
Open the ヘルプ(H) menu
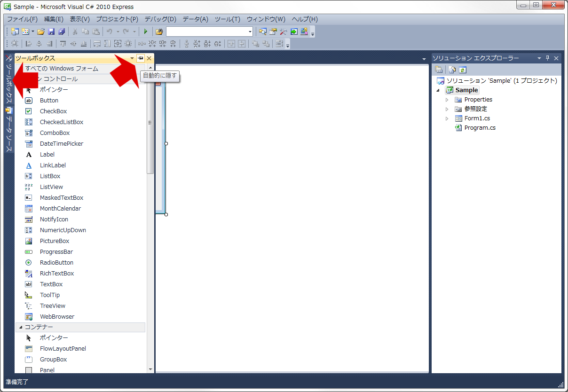(x=305, y=19)
